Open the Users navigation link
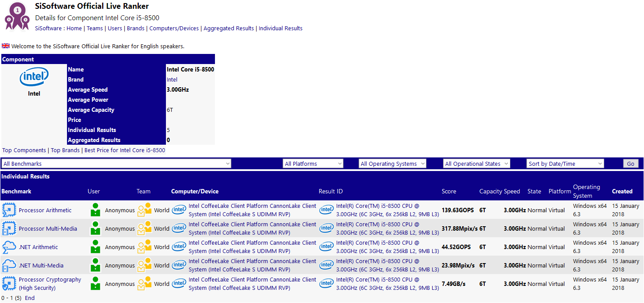644x303 pixels. coord(115,28)
